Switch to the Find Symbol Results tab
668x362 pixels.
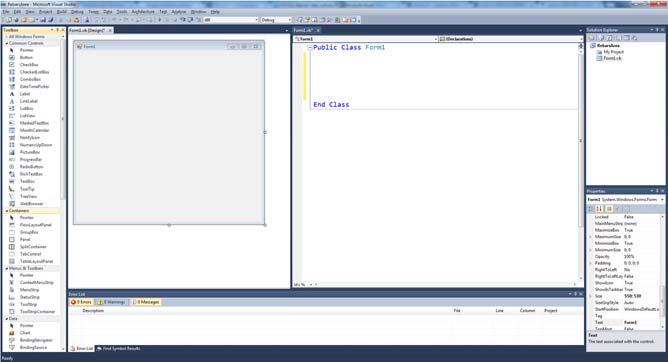(x=118, y=348)
